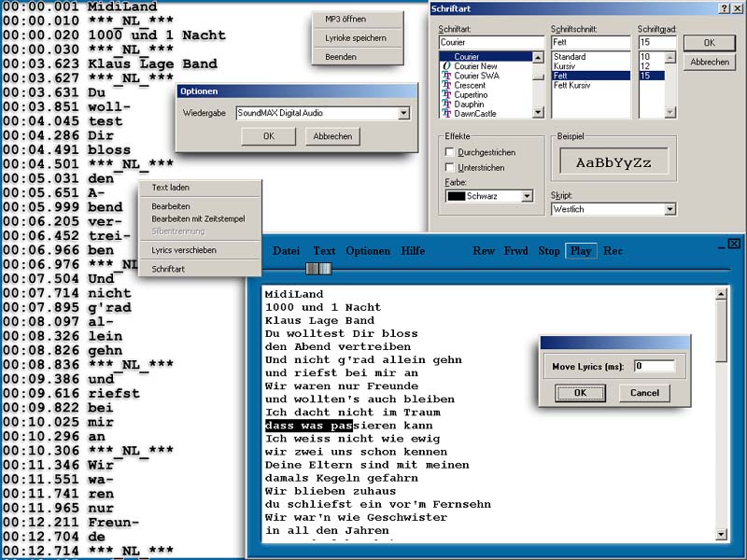Click Abbrechen in the Optionen dialog

(x=332, y=136)
